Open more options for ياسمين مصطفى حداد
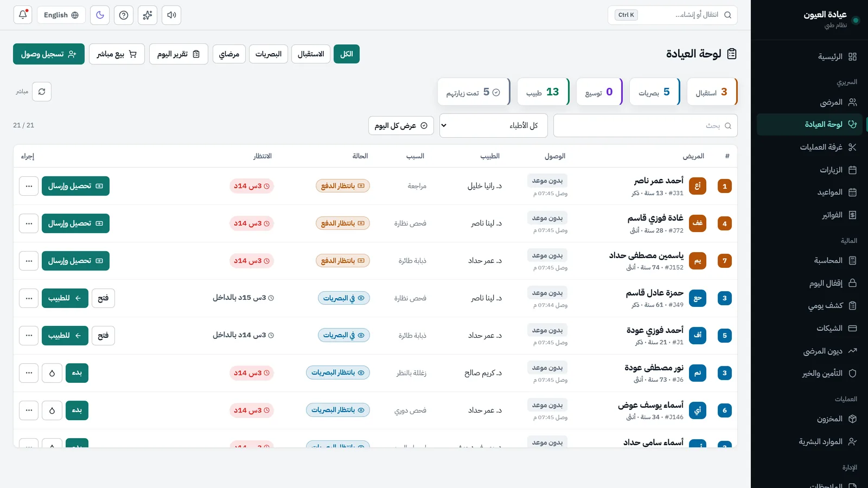The width and height of the screenshot is (868, 488). (x=29, y=261)
